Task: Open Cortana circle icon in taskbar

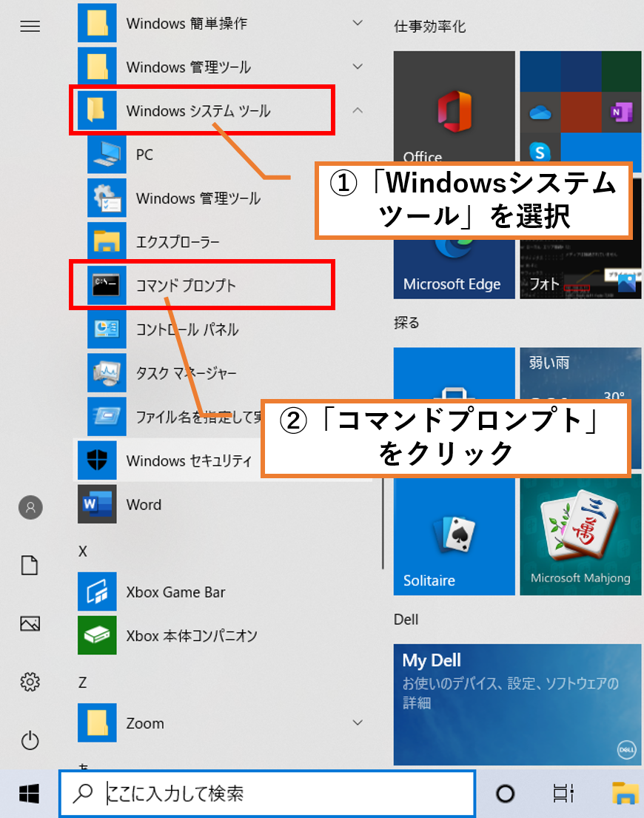Action: (x=505, y=794)
